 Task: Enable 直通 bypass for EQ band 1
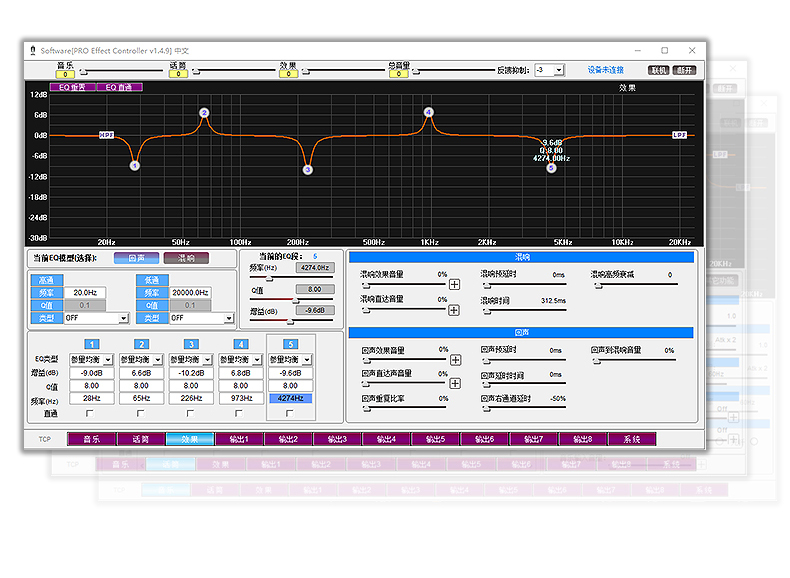pyautogui.click(x=90, y=413)
